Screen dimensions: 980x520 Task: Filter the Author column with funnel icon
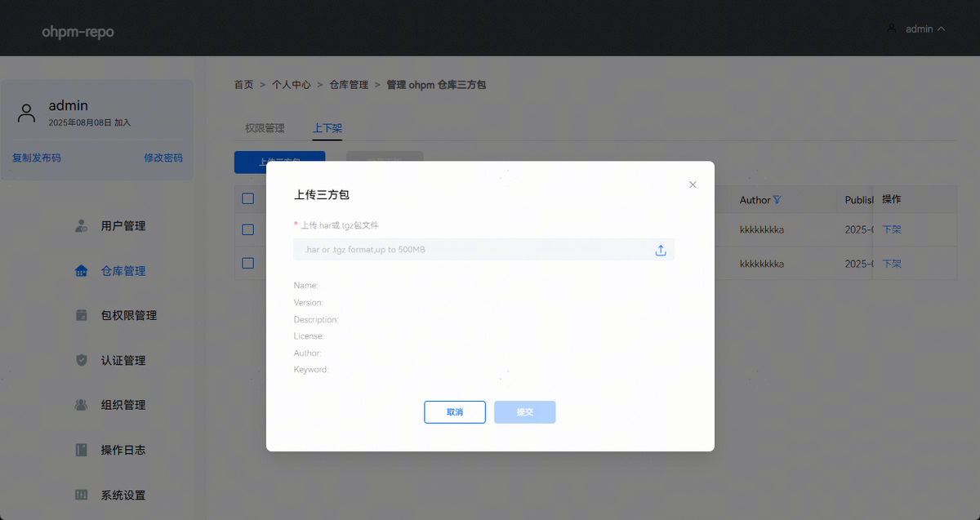tap(777, 200)
